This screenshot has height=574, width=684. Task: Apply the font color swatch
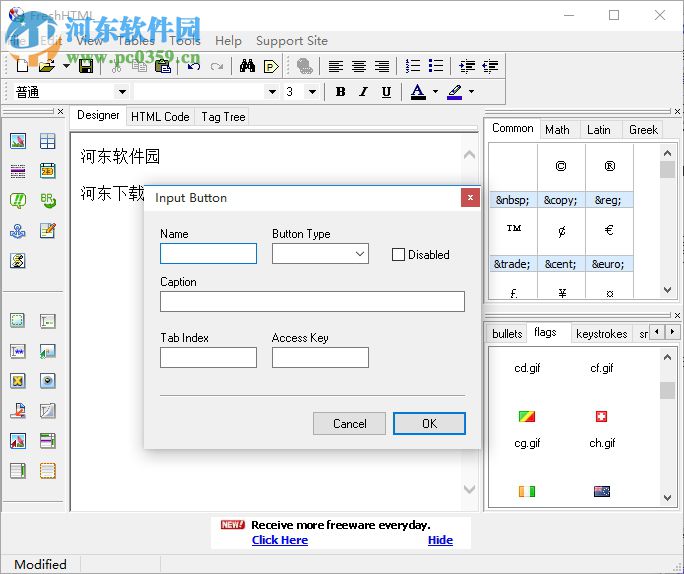tap(418, 92)
